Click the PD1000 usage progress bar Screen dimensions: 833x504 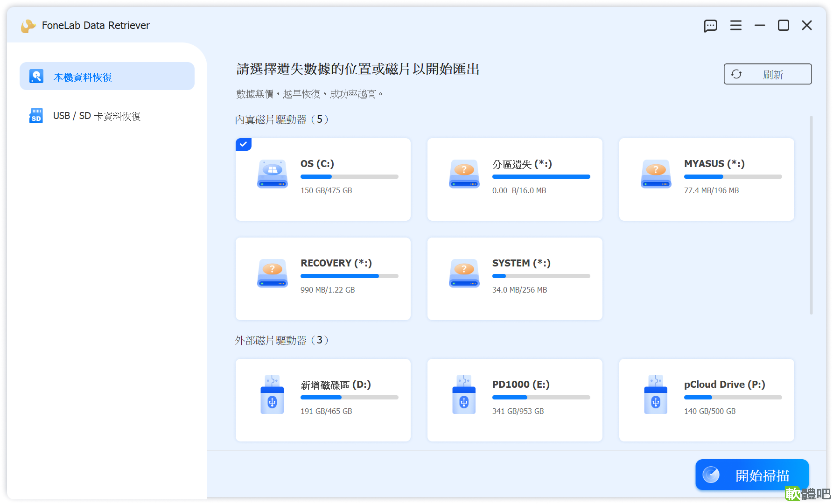541,398
